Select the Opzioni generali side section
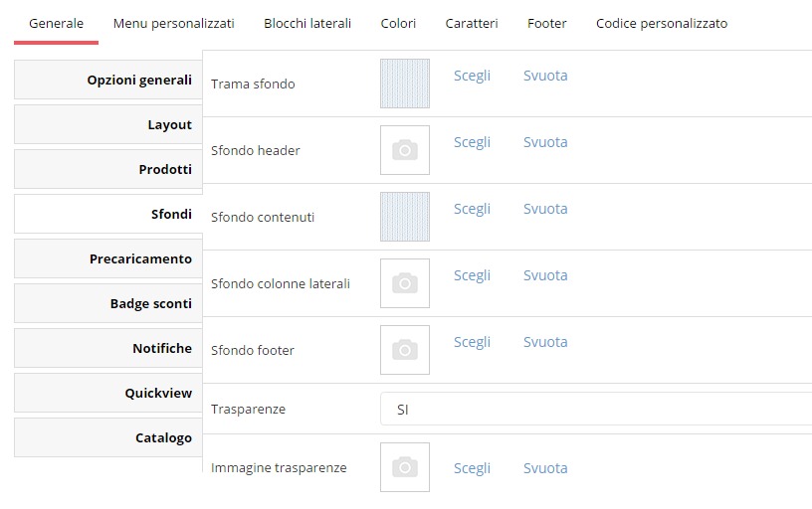Screen dimensions: 812x509 pos(108,80)
